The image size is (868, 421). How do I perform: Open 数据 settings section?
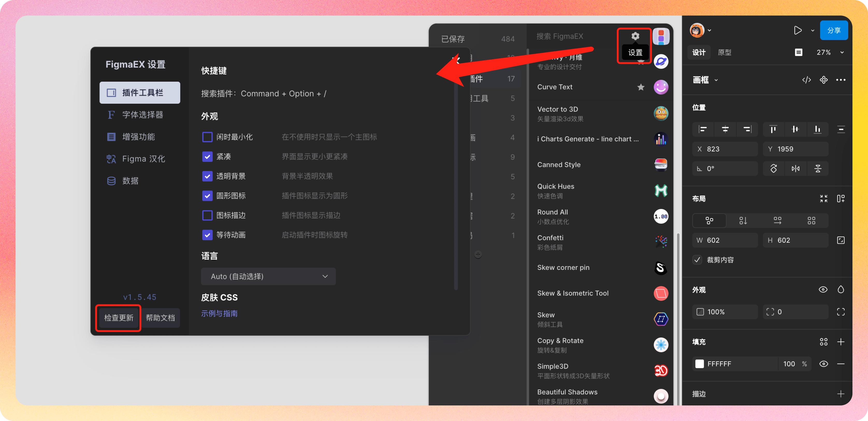pyautogui.click(x=140, y=180)
